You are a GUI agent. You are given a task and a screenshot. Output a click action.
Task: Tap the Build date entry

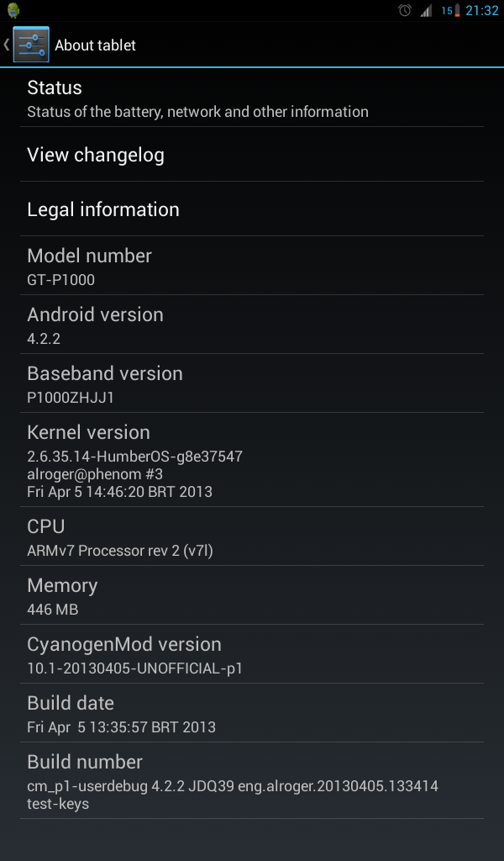252,713
